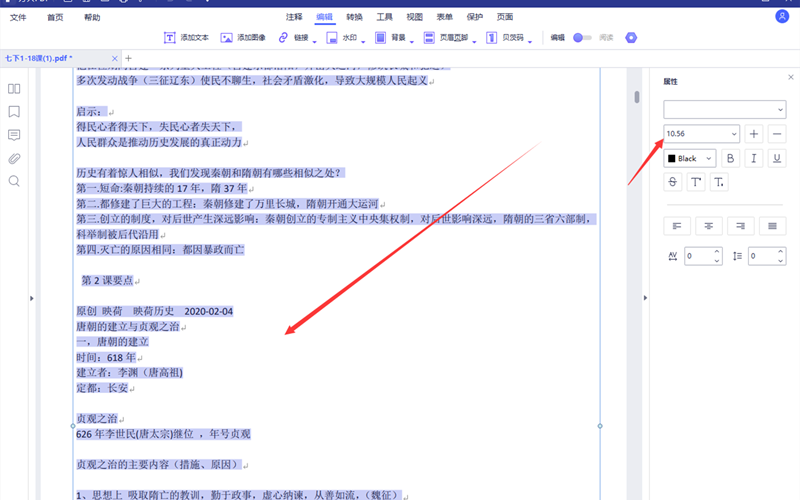Click the search magnifier icon in the sidebar

pyautogui.click(x=14, y=181)
